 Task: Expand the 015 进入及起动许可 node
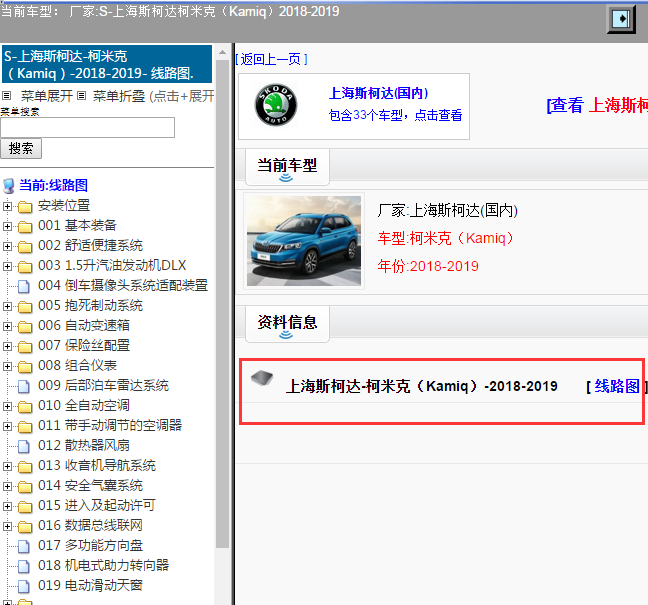pos(7,506)
